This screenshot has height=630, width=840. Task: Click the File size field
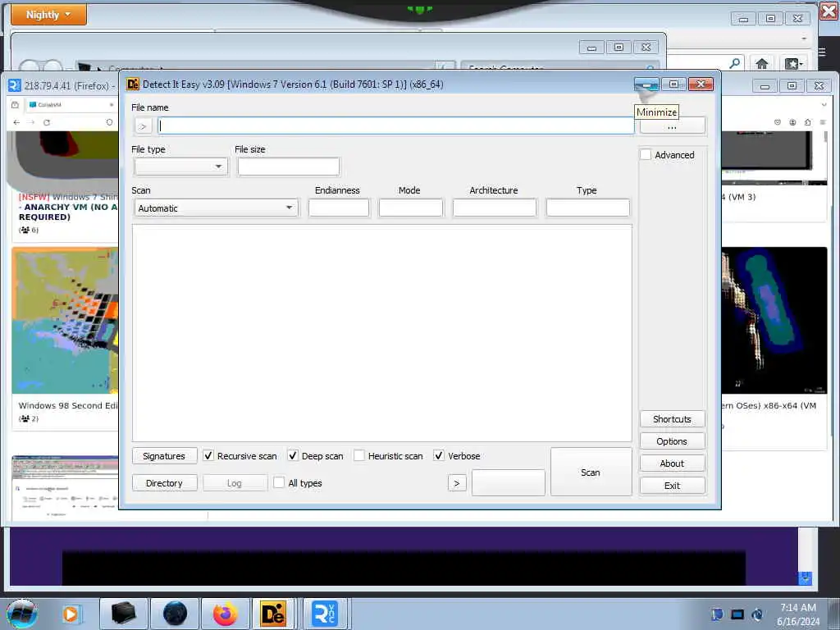tap(288, 167)
